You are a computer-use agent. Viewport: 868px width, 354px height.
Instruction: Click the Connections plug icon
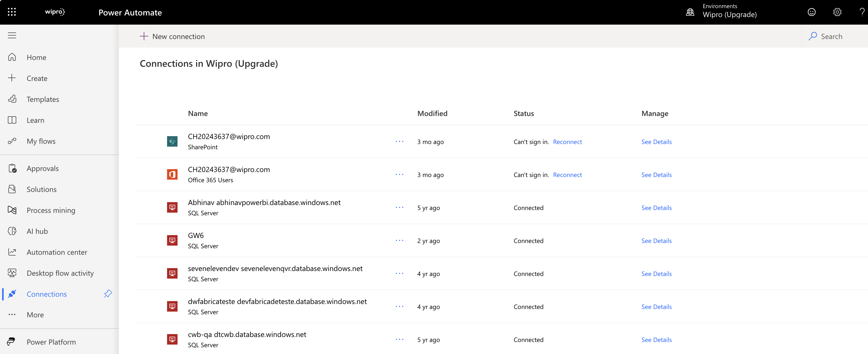(12, 294)
